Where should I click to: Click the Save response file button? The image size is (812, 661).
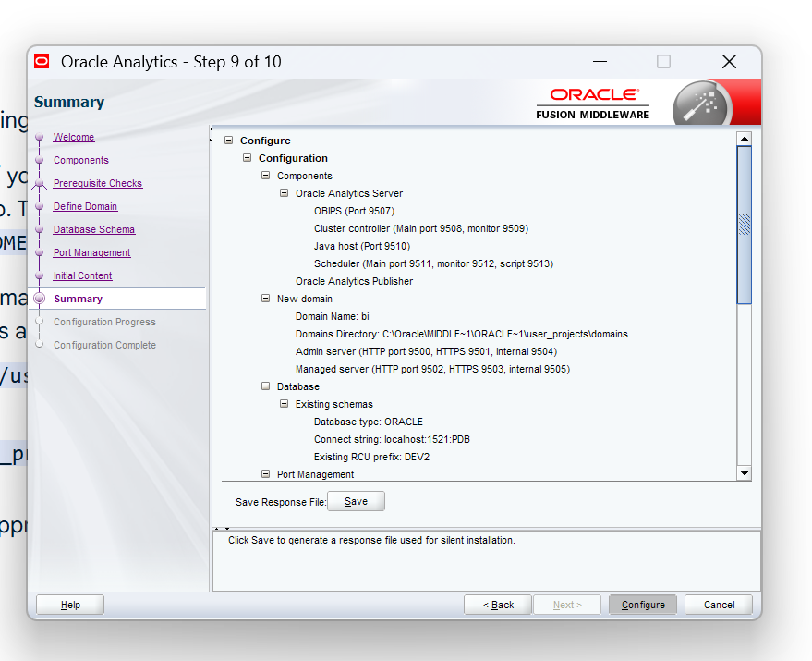pyautogui.click(x=356, y=501)
